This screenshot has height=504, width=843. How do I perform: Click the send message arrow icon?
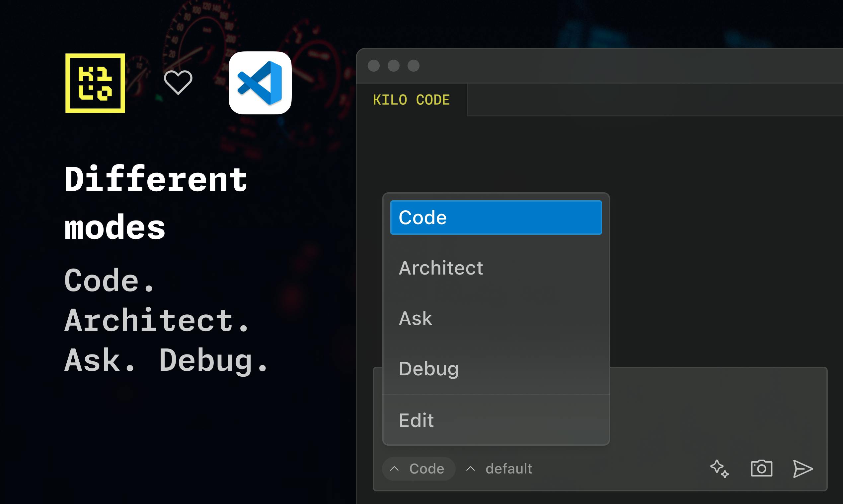[803, 469]
